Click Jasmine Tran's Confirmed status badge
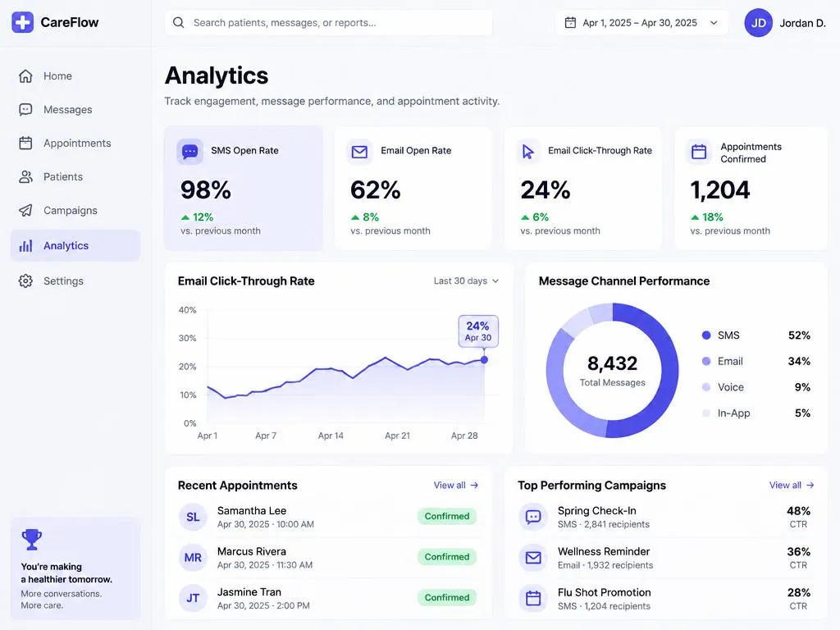Viewport: 840px width, 630px height. (447, 598)
